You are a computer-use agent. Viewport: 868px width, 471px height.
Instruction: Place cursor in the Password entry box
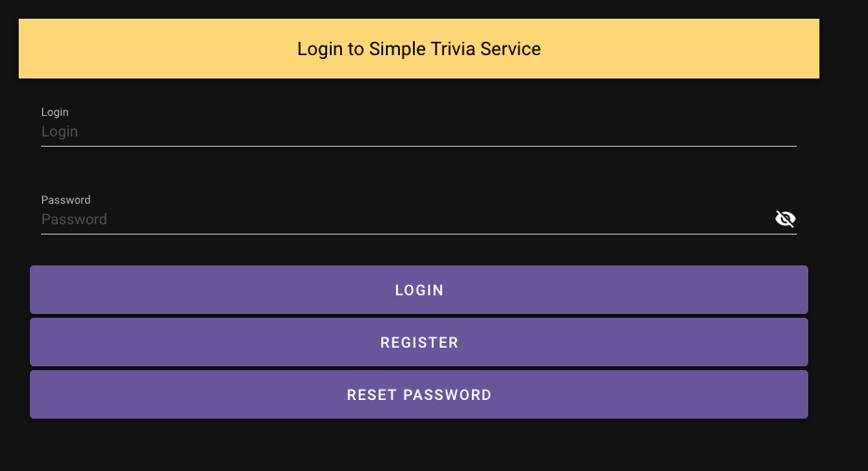[402, 220]
